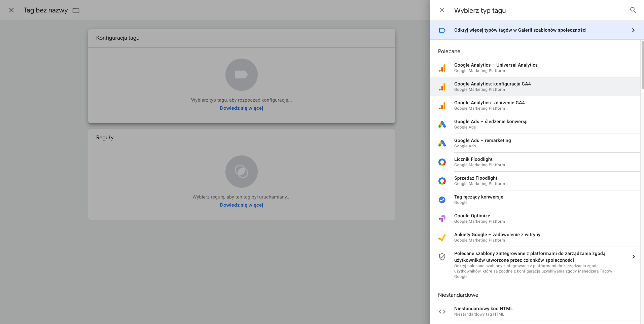The height and width of the screenshot is (324, 644).
Task: Click the 'Sprzedaż Floodlight' ring icon
Action: coord(442,181)
